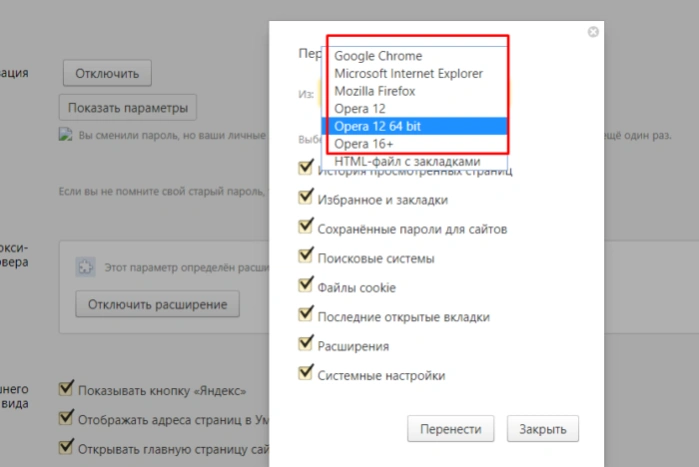This screenshot has height=467, width=699.
Task: Uncheck Поисковые системы checkbox
Action: click(305, 256)
